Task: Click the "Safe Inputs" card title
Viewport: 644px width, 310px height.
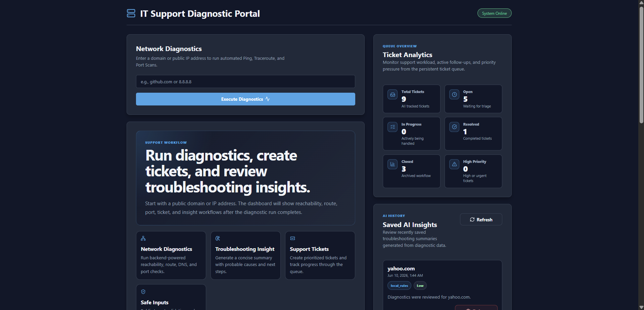Action: click(154, 303)
